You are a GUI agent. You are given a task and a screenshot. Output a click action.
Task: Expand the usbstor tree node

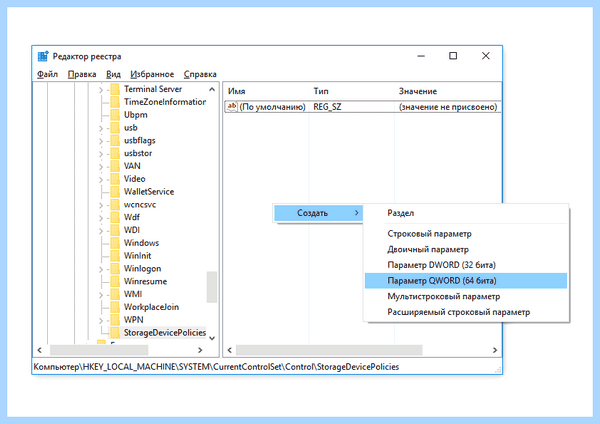pos(101,154)
